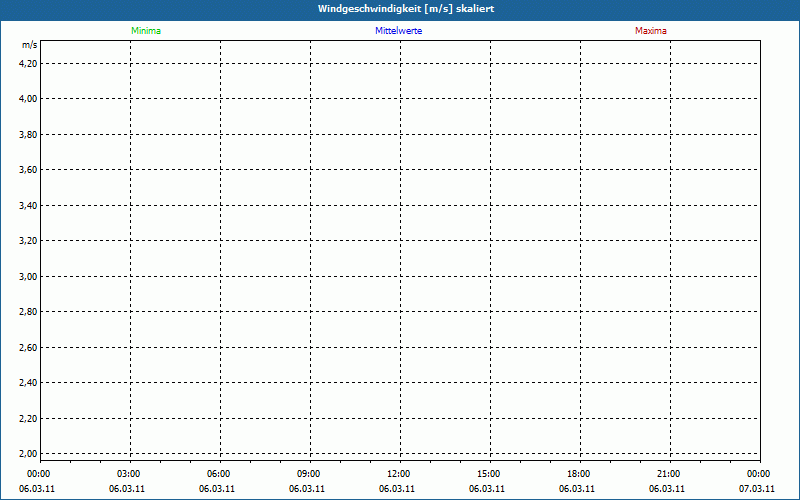The image size is (800, 500).
Task: Click the 2,80 y-axis value
Action: coord(28,311)
